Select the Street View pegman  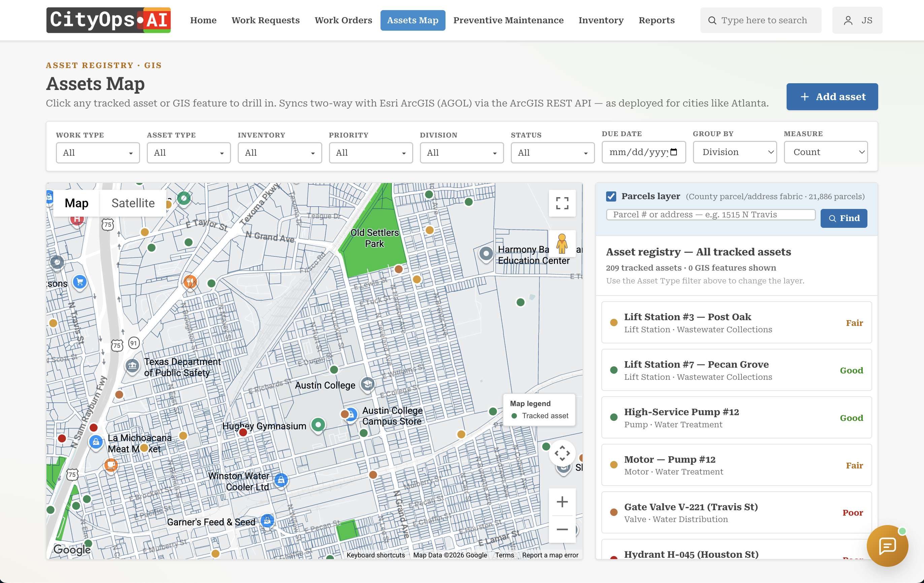[562, 244]
